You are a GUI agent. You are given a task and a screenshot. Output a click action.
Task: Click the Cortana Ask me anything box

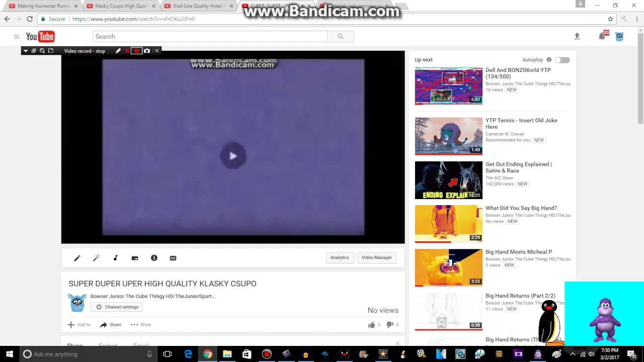tap(89, 354)
